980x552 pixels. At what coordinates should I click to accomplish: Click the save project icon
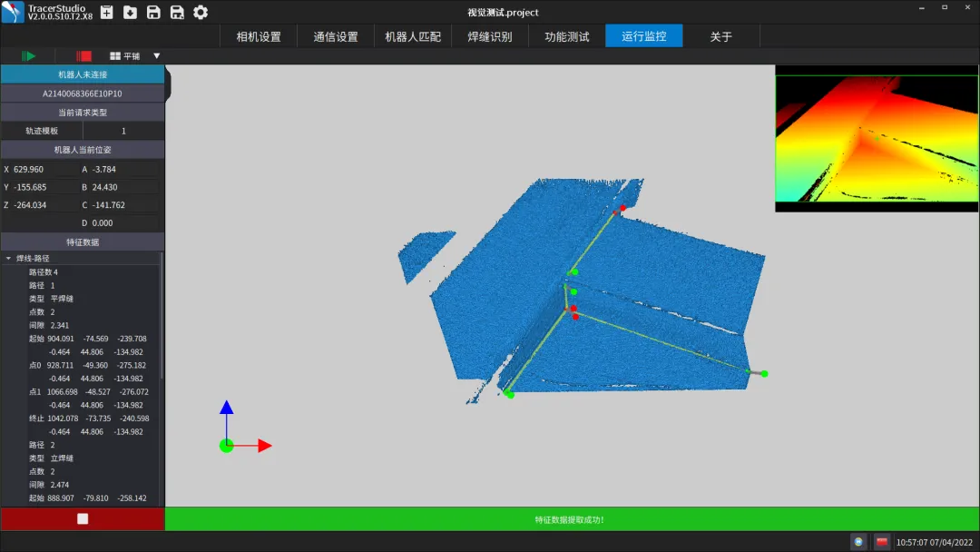click(153, 13)
